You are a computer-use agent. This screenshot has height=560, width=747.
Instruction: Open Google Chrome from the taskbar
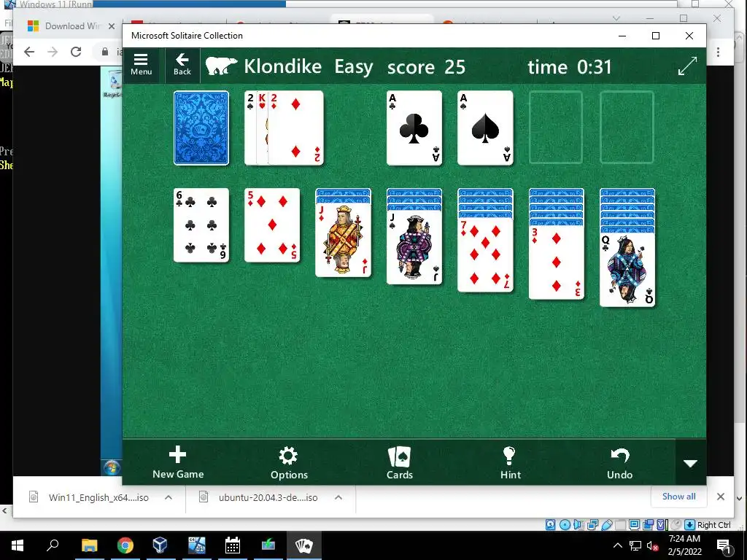coord(125,545)
